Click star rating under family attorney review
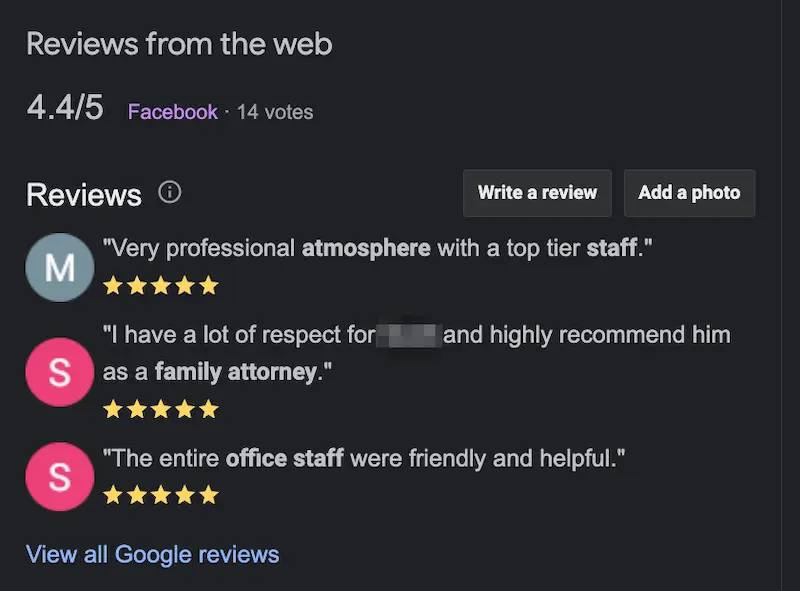Viewport: 800px width, 591px height. (160, 409)
